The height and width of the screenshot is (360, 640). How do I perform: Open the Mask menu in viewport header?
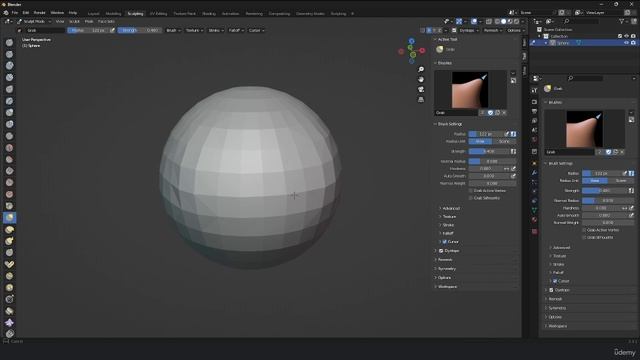click(89, 21)
